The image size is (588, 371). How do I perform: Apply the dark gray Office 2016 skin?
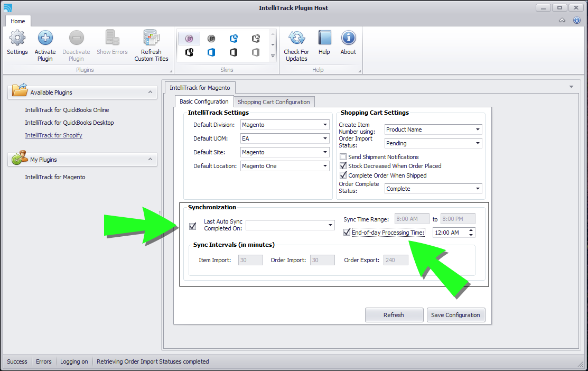coord(256,38)
